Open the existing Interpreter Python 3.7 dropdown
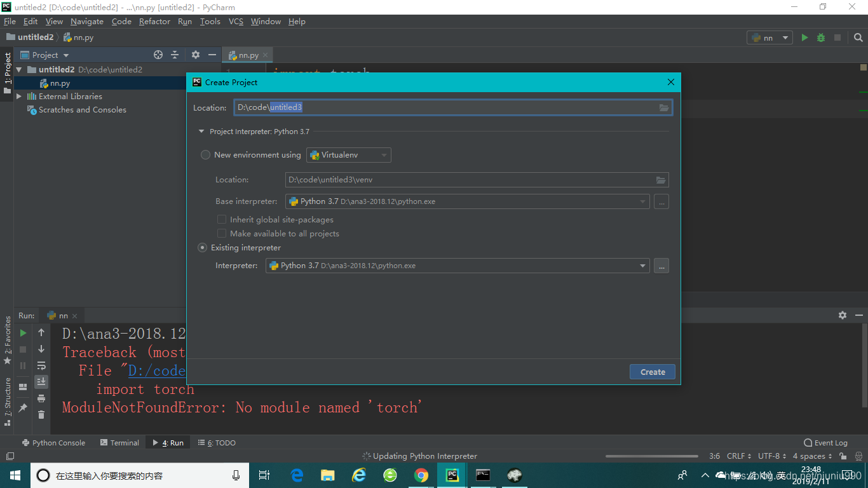 (458, 266)
